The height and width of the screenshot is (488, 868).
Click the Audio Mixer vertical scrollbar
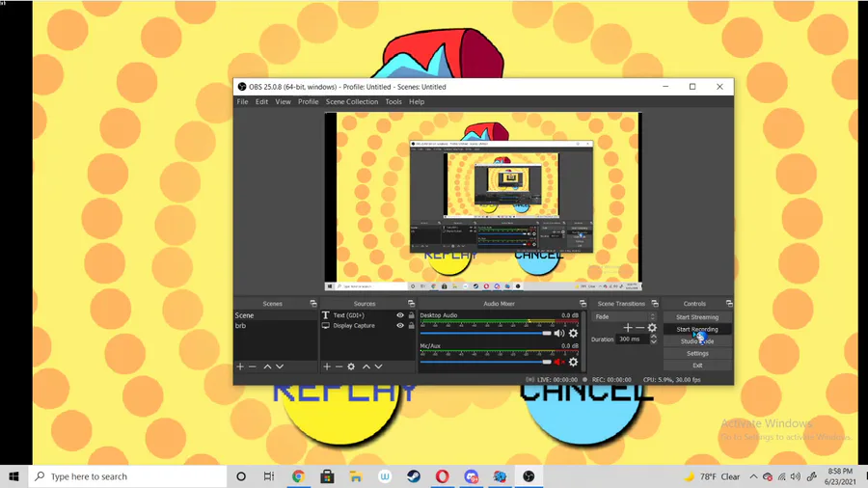(583, 340)
